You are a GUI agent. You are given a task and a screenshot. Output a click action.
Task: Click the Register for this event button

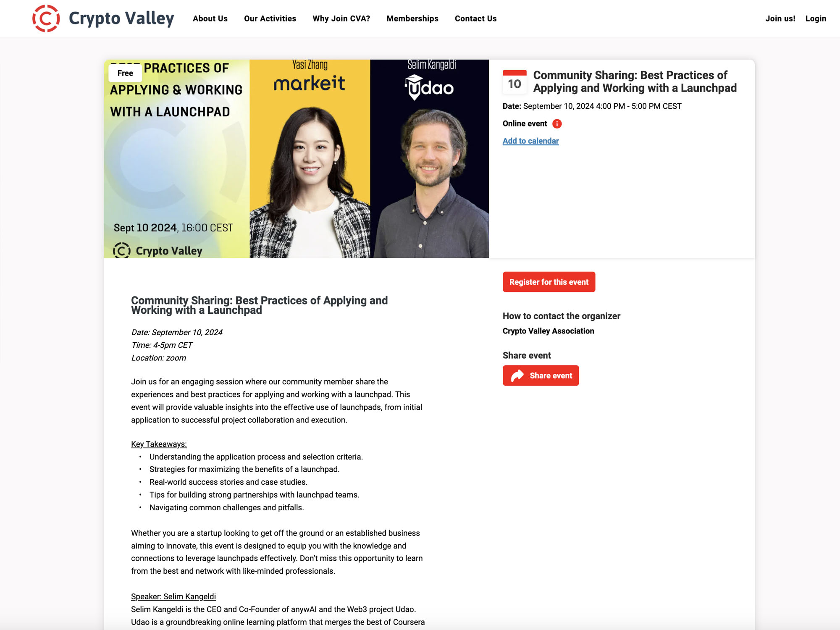pyautogui.click(x=548, y=282)
